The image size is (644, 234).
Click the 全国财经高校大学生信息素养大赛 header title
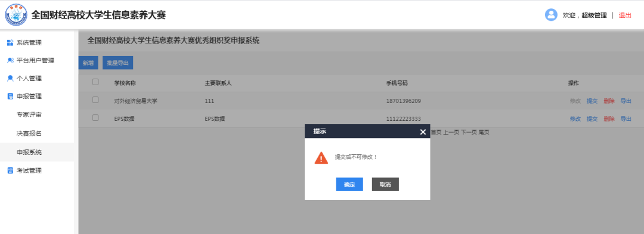tap(98, 15)
